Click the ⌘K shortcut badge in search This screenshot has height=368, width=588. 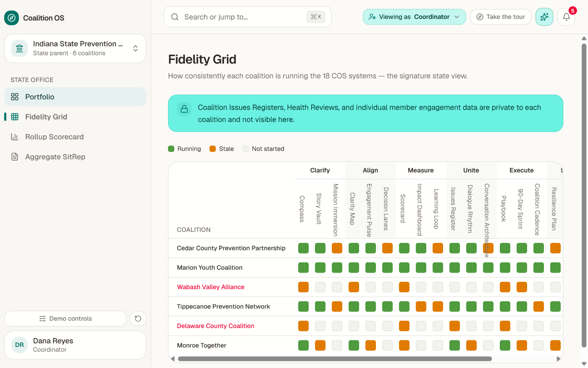point(316,17)
